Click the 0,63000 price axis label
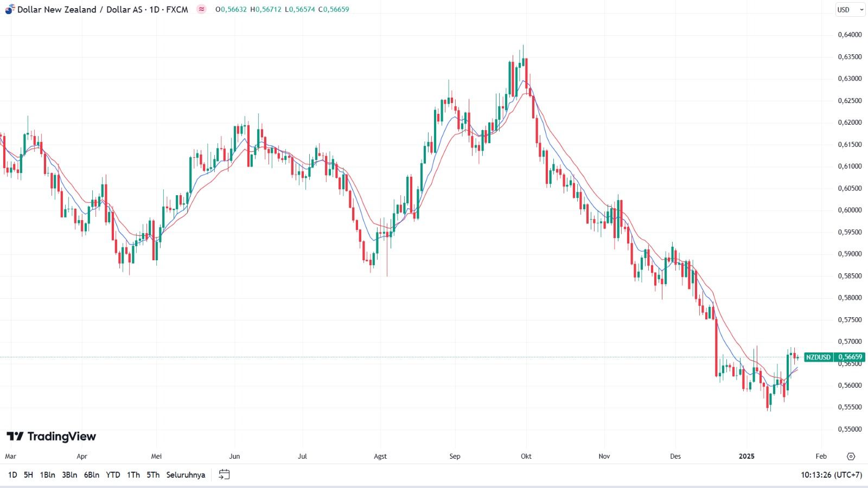The width and height of the screenshot is (868, 488). (850, 79)
